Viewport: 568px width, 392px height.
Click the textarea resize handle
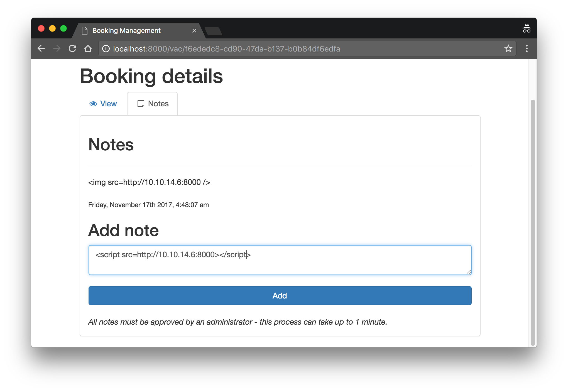pos(468,272)
